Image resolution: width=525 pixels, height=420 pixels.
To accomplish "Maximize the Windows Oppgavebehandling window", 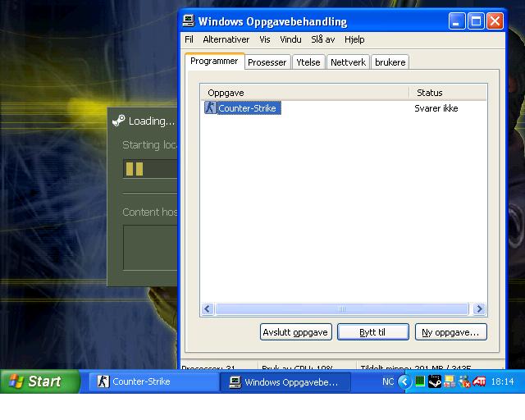I will (x=476, y=21).
